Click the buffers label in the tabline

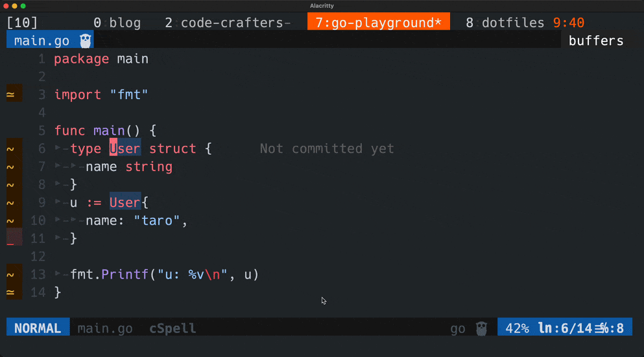[x=595, y=41]
